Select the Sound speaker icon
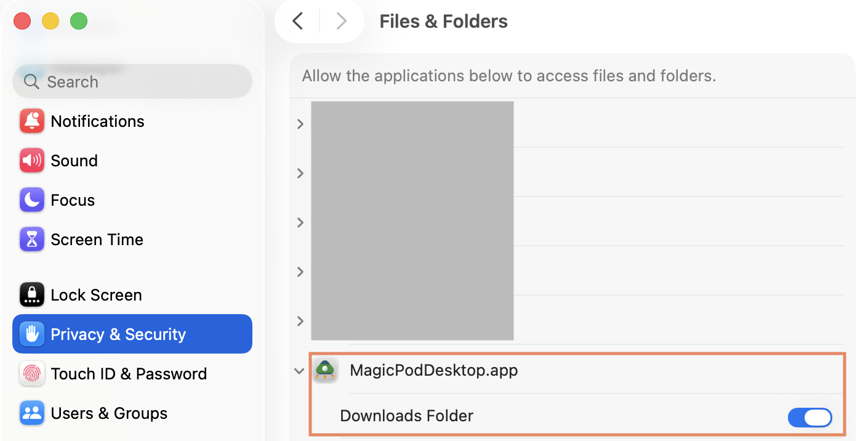Image resolution: width=868 pixels, height=441 pixels. pos(32,161)
